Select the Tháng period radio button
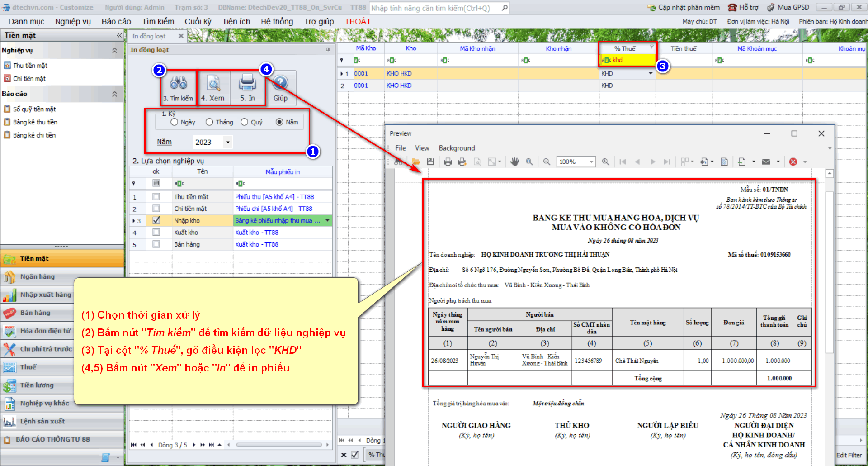Image resolution: width=868 pixels, height=466 pixels. (209, 122)
